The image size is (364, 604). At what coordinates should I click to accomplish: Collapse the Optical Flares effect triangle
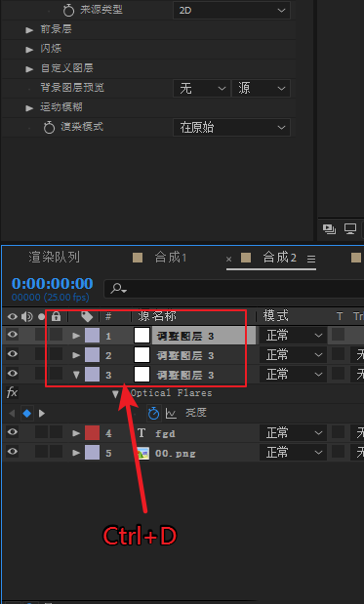115,393
